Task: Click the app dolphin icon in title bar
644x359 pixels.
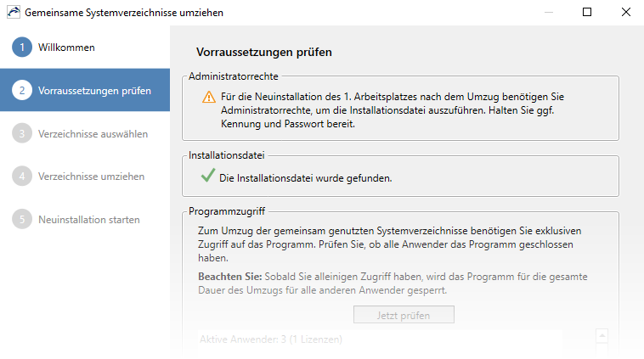Action: coord(13,13)
